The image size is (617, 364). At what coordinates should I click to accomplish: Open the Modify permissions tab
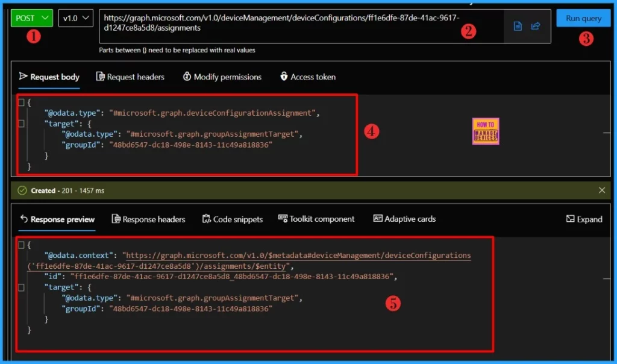click(x=222, y=77)
